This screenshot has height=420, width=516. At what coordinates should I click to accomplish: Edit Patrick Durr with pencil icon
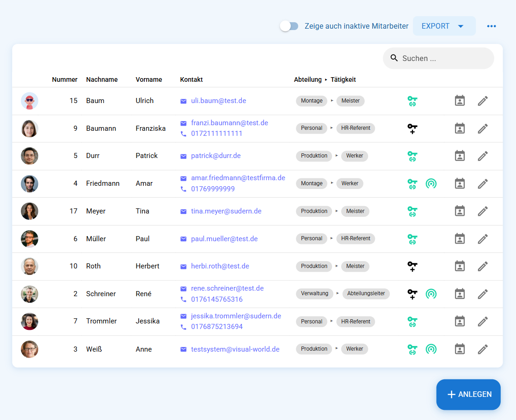tap(482, 156)
